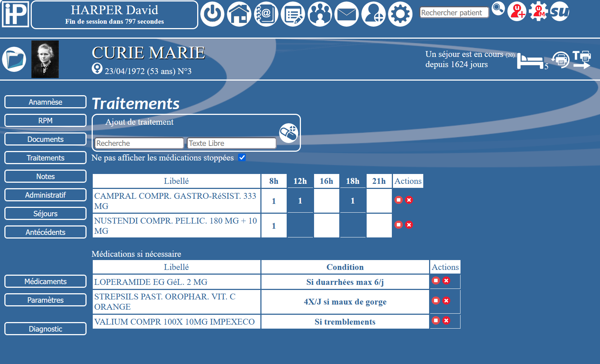Open the mail envelope icon
This screenshot has width=600, height=364.
point(346,14)
